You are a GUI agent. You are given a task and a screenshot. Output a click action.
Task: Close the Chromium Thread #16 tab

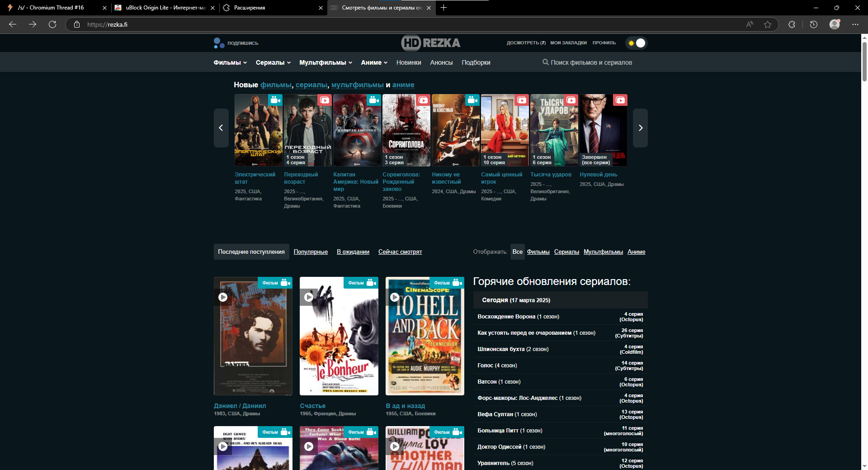[104, 8]
